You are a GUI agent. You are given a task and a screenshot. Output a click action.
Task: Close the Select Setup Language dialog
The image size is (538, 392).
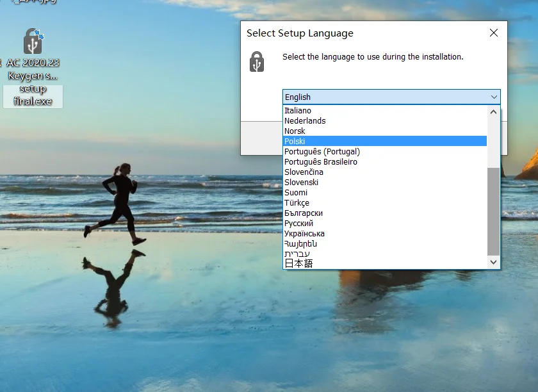click(493, 33)
